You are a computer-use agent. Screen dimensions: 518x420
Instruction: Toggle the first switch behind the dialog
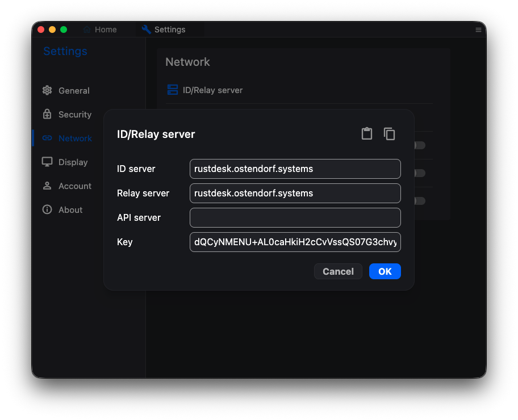419,145
